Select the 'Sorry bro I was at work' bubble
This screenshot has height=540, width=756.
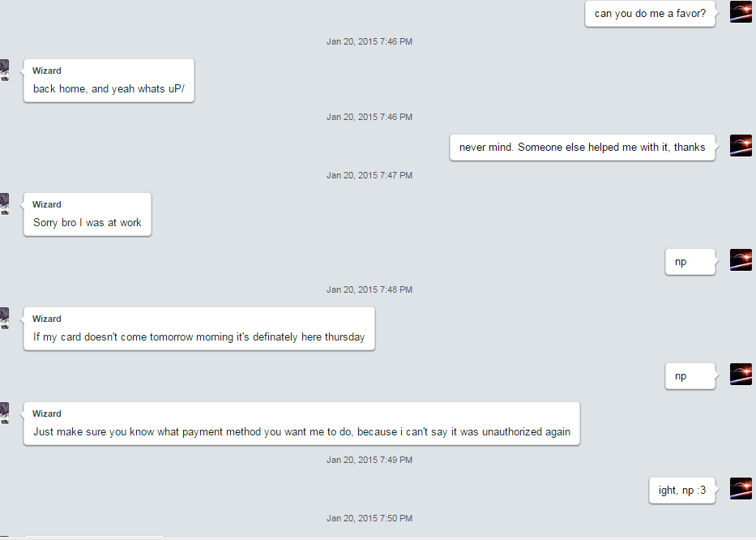[88, 215]
